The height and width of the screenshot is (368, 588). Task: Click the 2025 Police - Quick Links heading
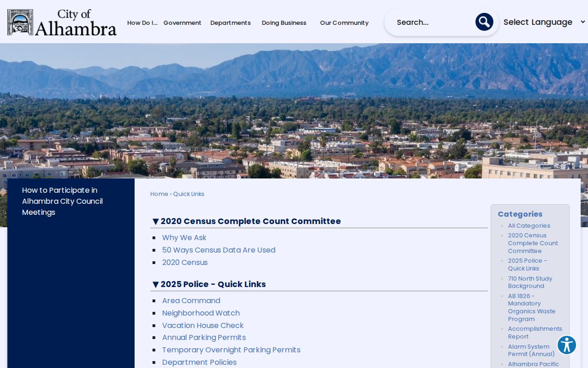click(x=213, y=284)
